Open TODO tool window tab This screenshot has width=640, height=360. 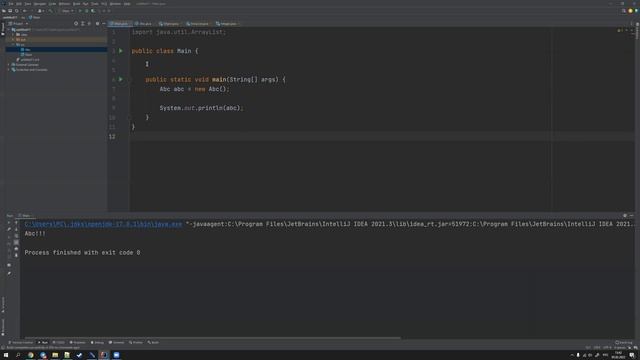pyautogui.click(x=59, y=342)
